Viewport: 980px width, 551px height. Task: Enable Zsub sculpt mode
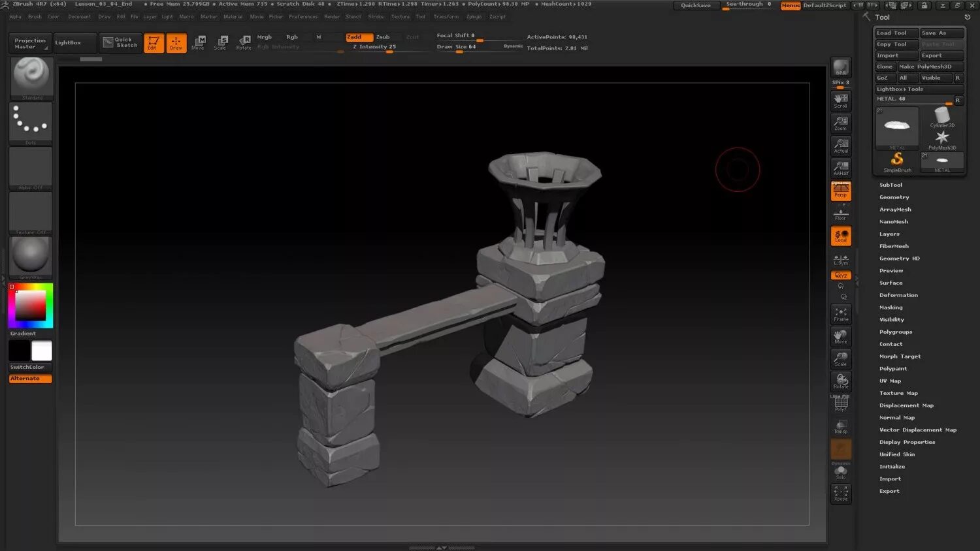[x=383, y=37]
